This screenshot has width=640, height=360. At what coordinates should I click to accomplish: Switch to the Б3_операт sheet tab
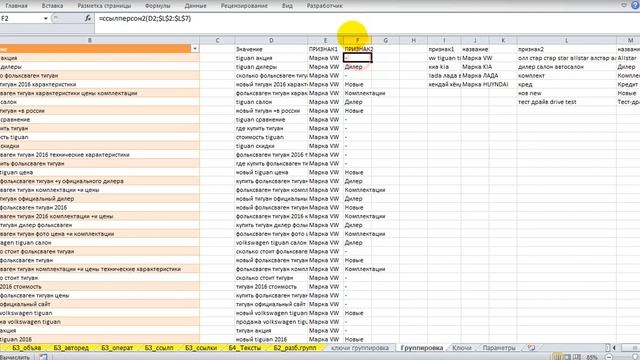tap(117, 348)
